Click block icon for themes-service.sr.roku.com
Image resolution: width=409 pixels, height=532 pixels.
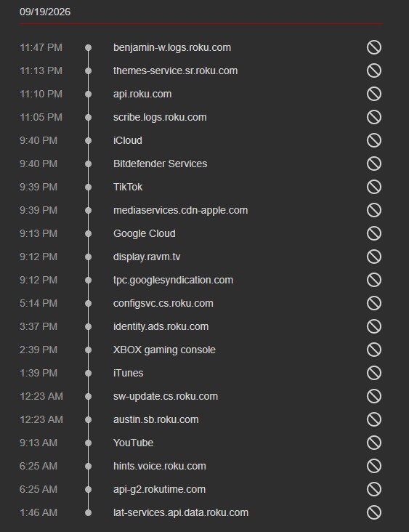pyautogui.click(x=374, y=70)
